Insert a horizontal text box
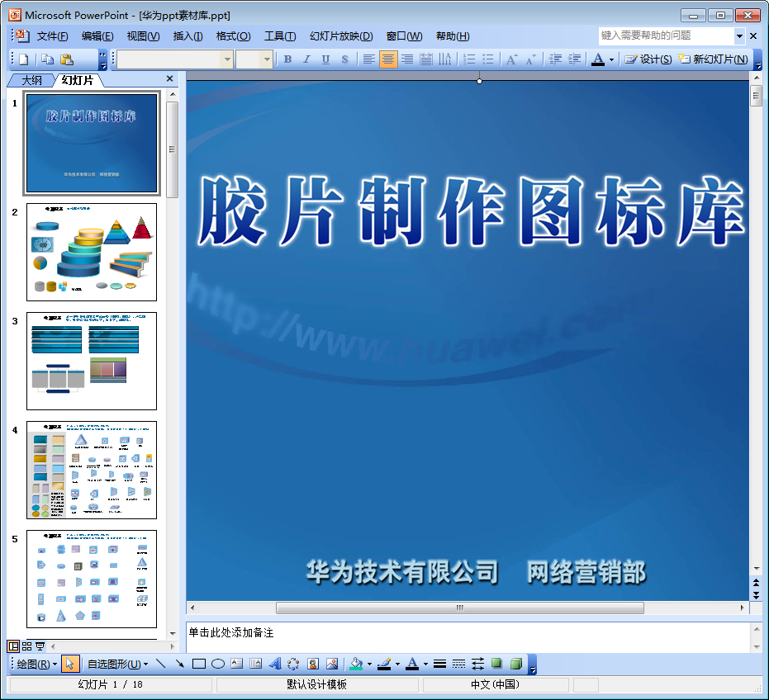Image resolution: width=769 pixels, height=700 pixels. click(237, 664)
